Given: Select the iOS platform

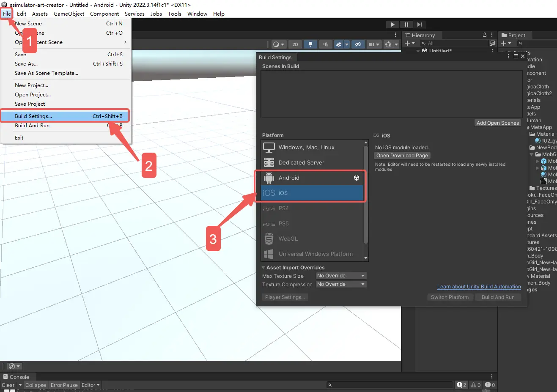Looking at the screenshot, I should pyautogui.click(x=312, y=193).
